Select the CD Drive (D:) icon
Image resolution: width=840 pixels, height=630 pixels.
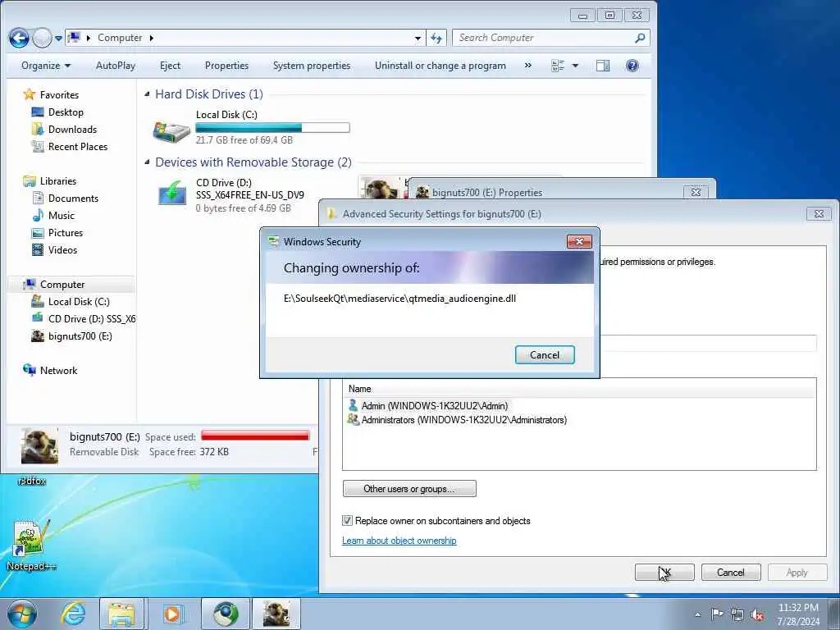pyautogui.click(x=172, y=194)
